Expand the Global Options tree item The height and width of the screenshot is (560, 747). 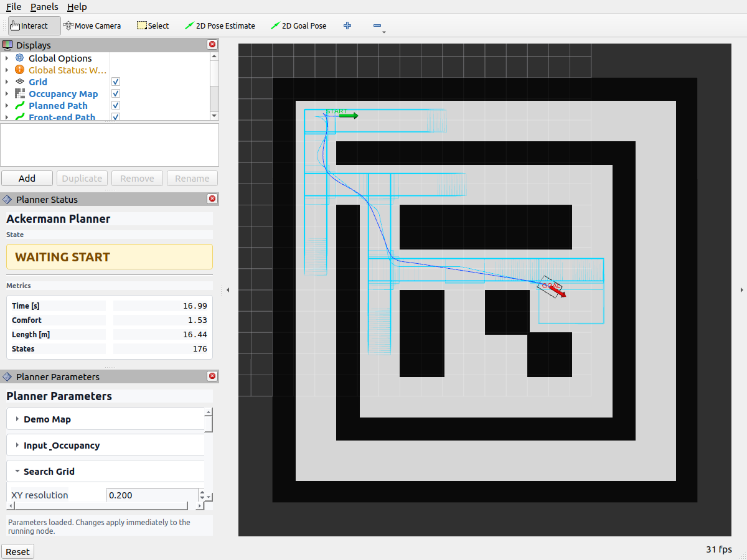coord(7,58)
